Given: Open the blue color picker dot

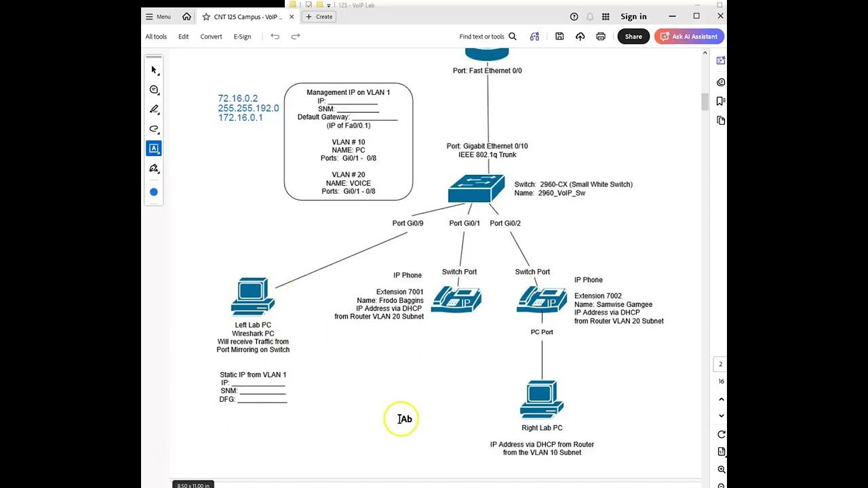Looking at the screenshot, I should coord(154,192).
